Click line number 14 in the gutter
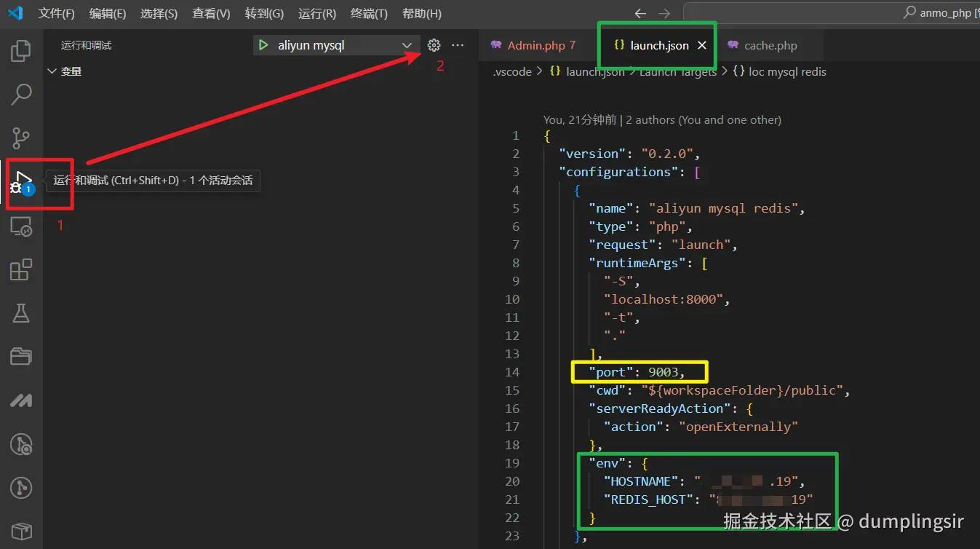The width and height of the screenshot is (980, 549). pyautogui.click(x=512, y=372)
